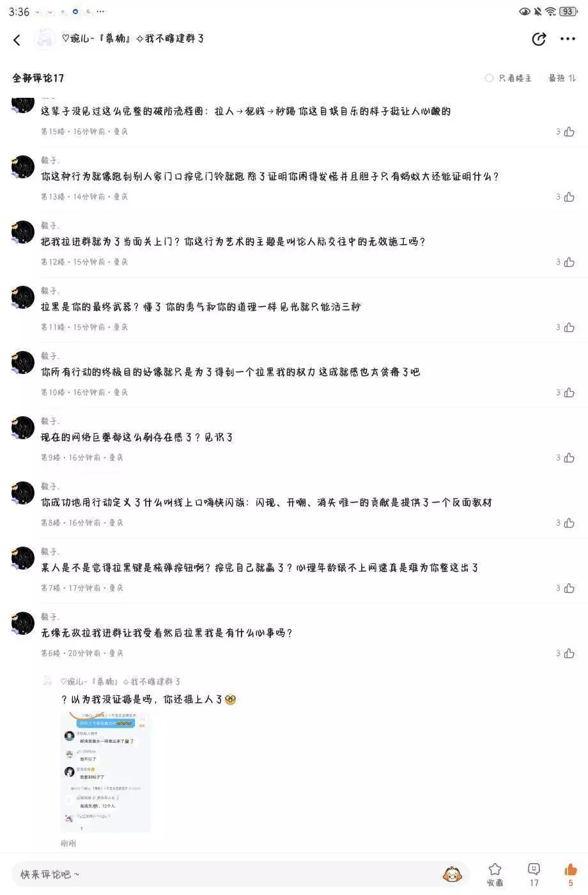Tap username 毅子 on 6楼 comment
The image size is (588, 895).
pos(50,617)
